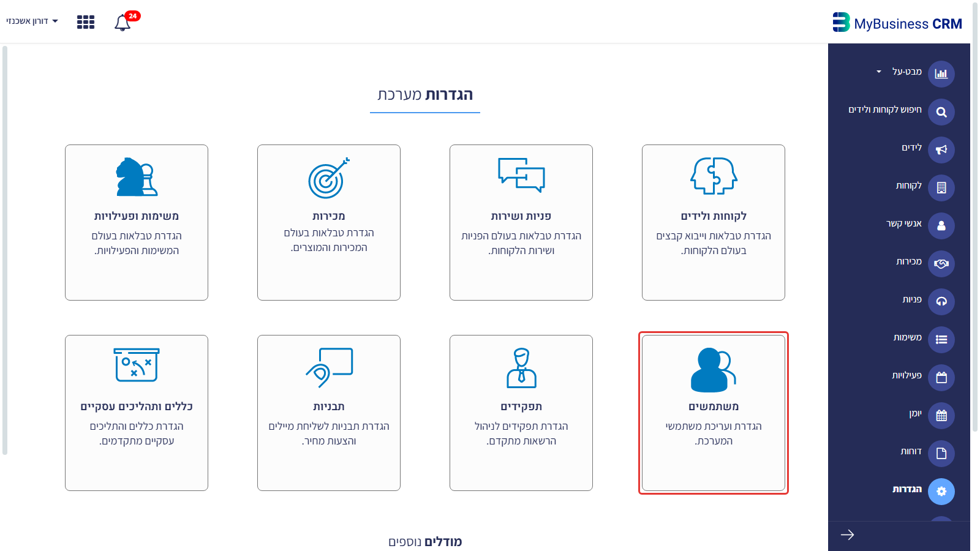The image size is (980, 551).
Task: Expand the דורון אשכנזי user dropdown
Action: pyautogui.click(x=32, y=21)
